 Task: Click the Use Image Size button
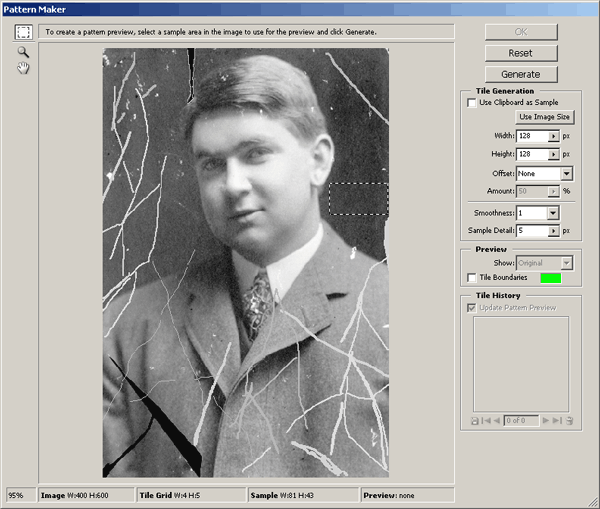pyautogui.click(x=543, y=117)
